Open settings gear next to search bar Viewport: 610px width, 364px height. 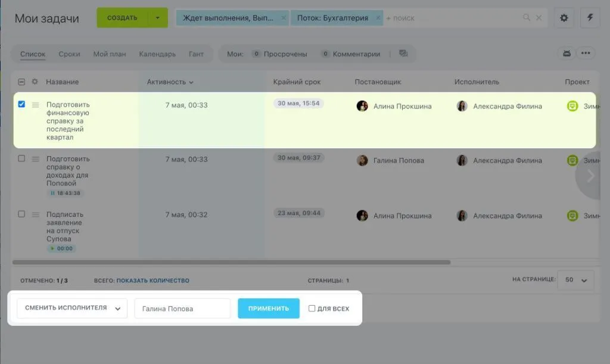coord(564,18)
